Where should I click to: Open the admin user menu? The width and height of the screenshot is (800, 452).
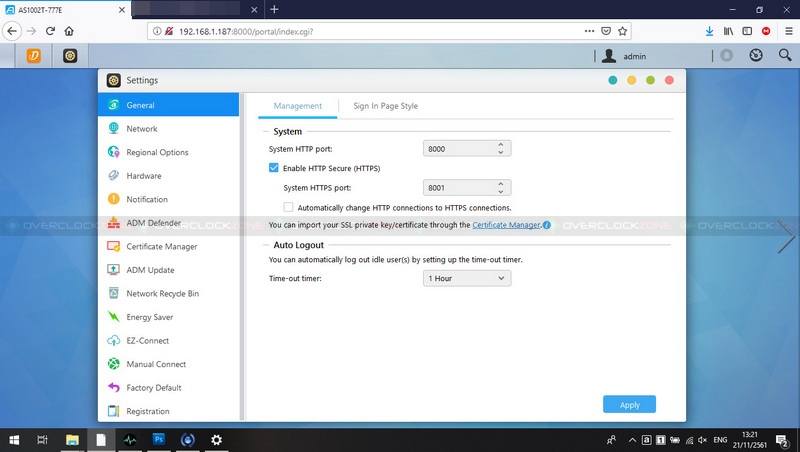623,56
